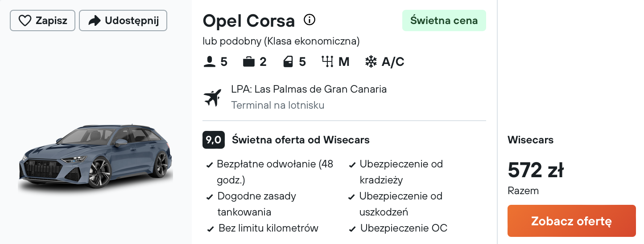Click the Opel Corsa title
Screen dimensions: 644x244
coord(249,20)
